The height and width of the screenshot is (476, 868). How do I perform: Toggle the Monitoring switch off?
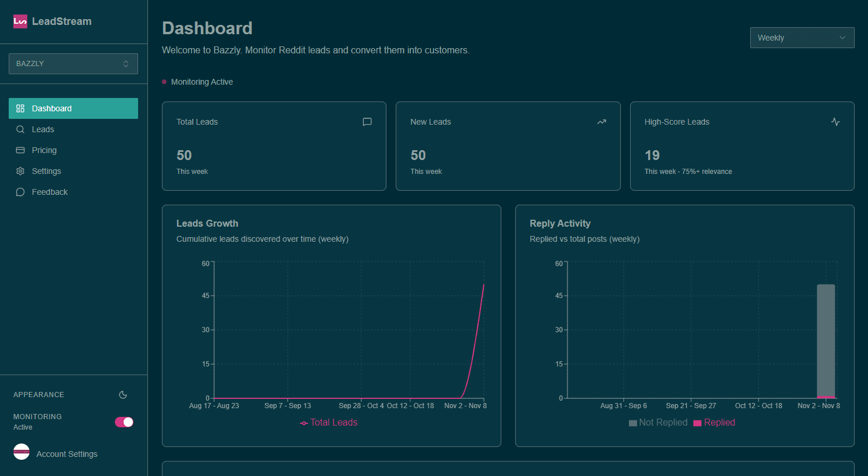[x=124, y=422]
